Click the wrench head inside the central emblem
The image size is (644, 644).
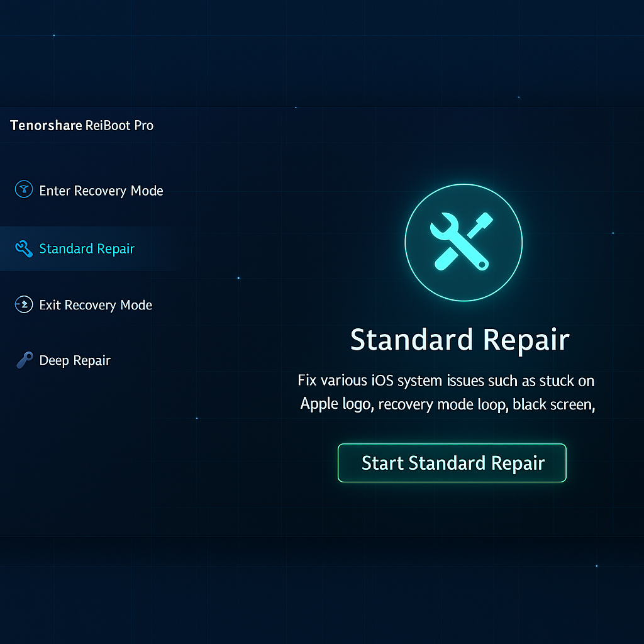[x=443, y=226]
